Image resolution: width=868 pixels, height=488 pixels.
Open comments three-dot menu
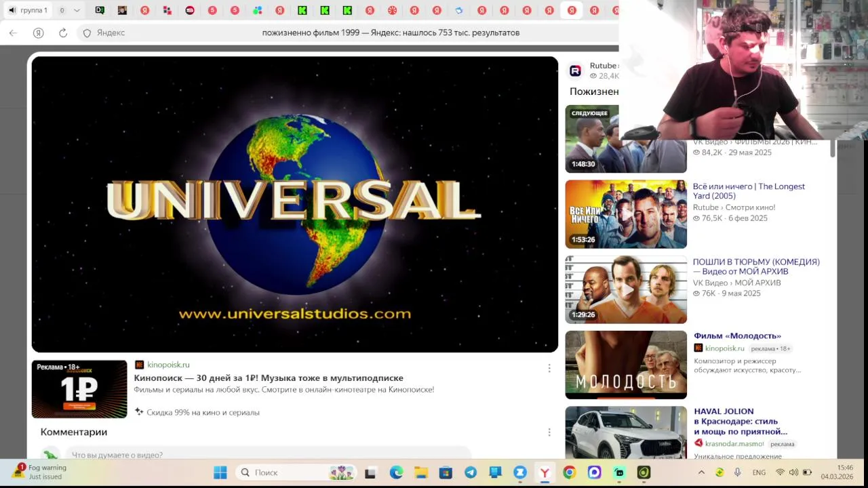point(549,432)
